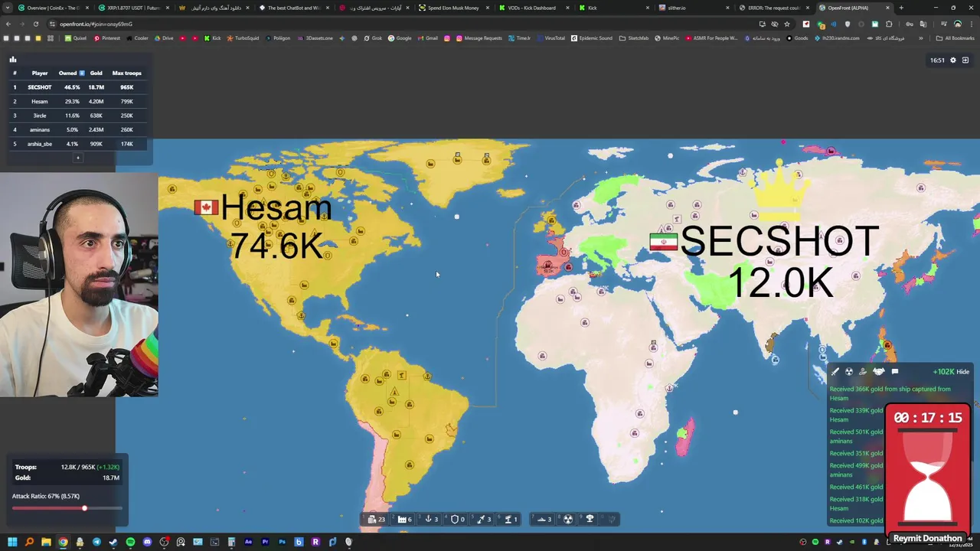This screenshot has width=980, height=551.
Task: Switch to VODs Kick Dashboard tab
Action: point(533,8)
